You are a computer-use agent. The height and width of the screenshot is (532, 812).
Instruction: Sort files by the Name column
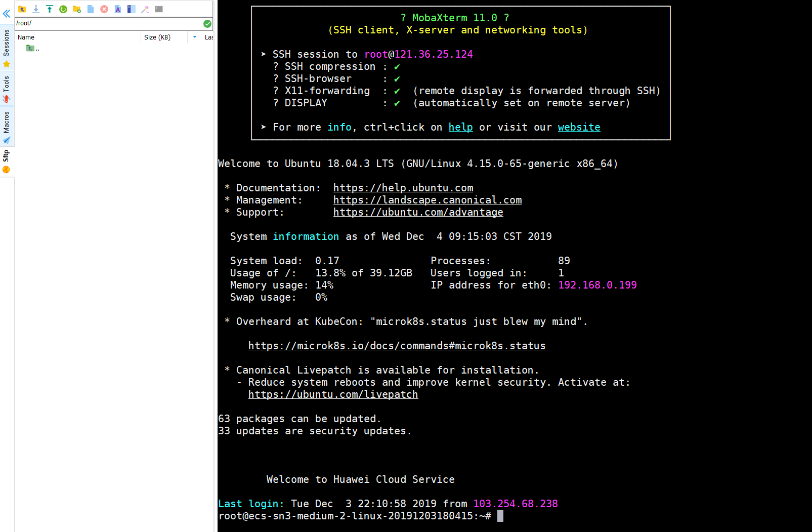78,37
